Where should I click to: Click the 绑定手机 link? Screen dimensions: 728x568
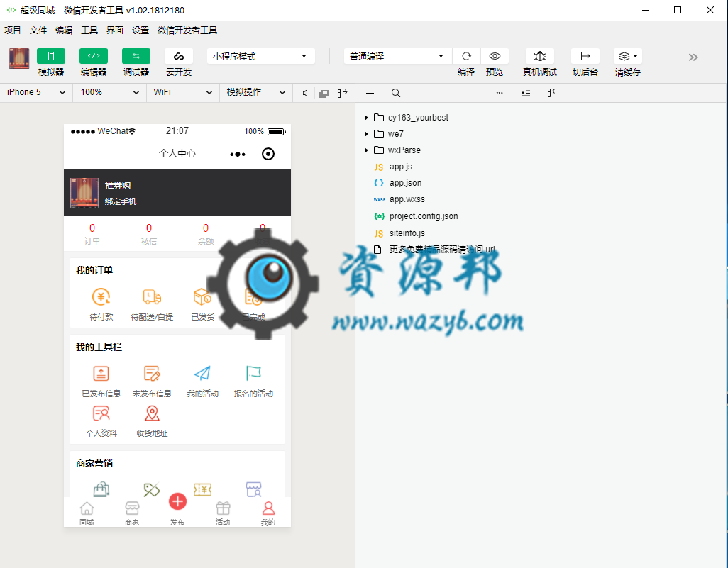(x=120, y=201)
